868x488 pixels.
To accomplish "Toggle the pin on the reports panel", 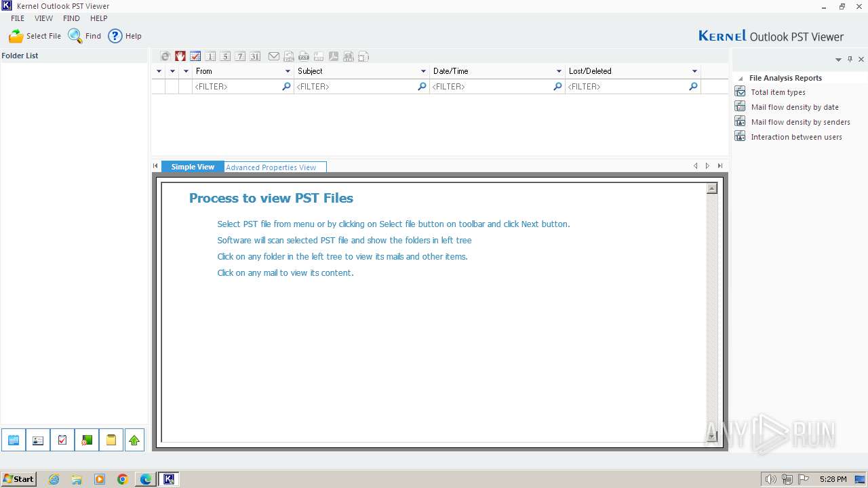I will [x=850, y=59].
